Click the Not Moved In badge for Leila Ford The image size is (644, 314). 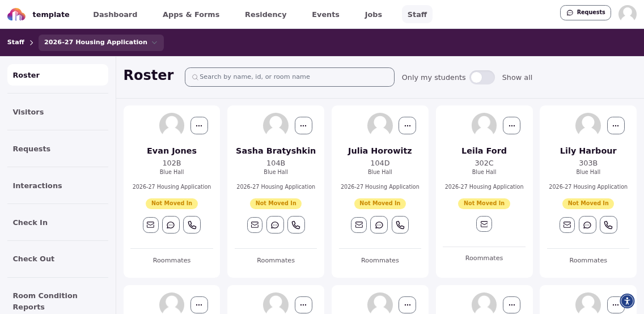pos(484,203)
